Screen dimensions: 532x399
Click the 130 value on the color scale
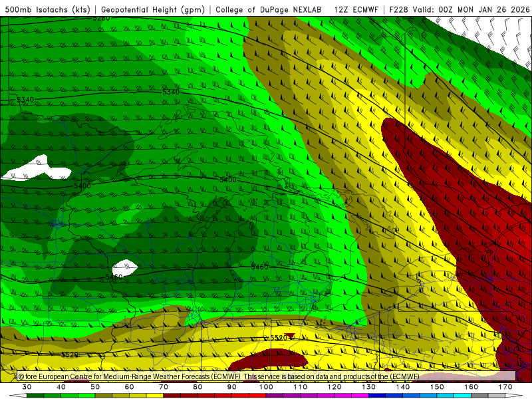pyautogui.click(x=368, y=387)
